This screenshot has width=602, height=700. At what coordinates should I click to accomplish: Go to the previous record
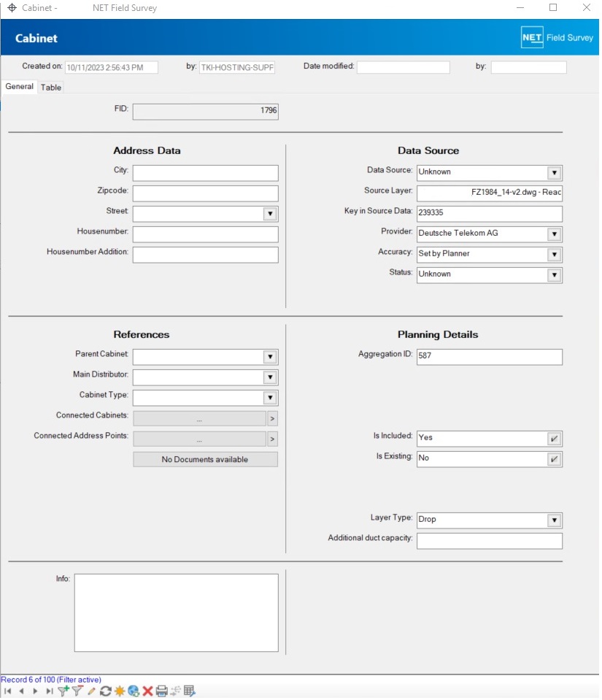[21, 691]
